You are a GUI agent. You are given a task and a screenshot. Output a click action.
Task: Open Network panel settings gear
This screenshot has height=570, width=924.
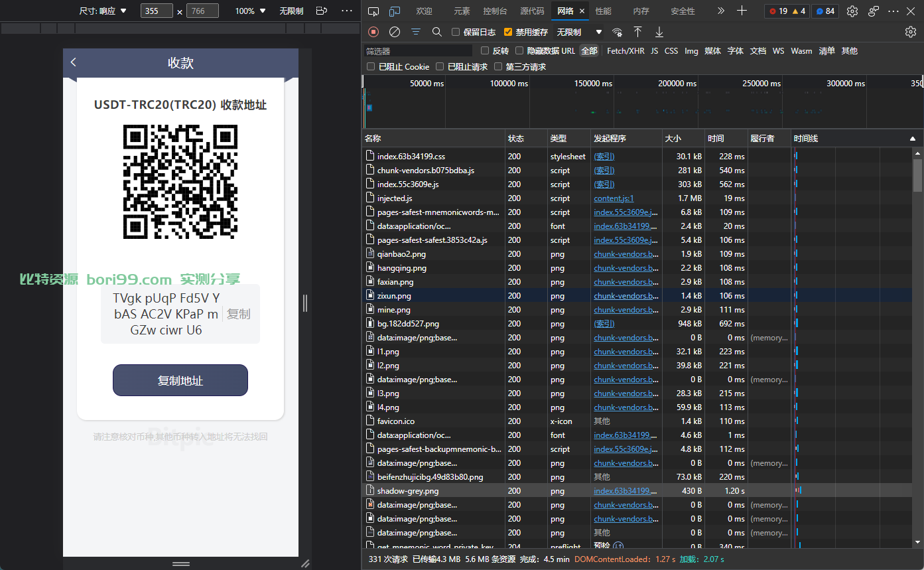coord(911,32)
